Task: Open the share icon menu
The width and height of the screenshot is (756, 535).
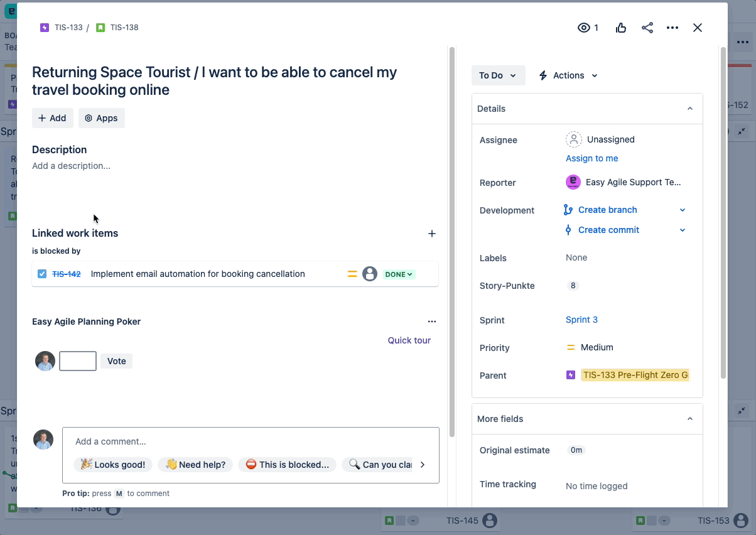Action: [x=647, y=28]
